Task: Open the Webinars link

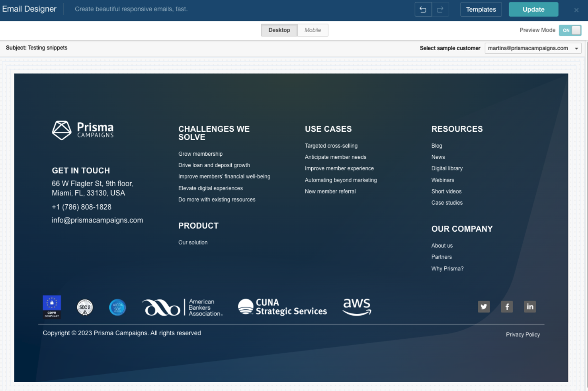Action: click(x=443, y=180)
